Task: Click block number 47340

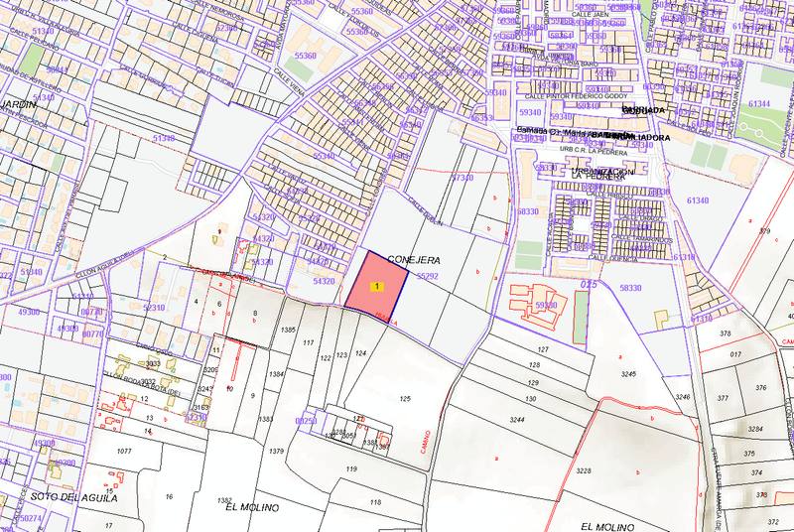Action: click(x=462, y=178)
